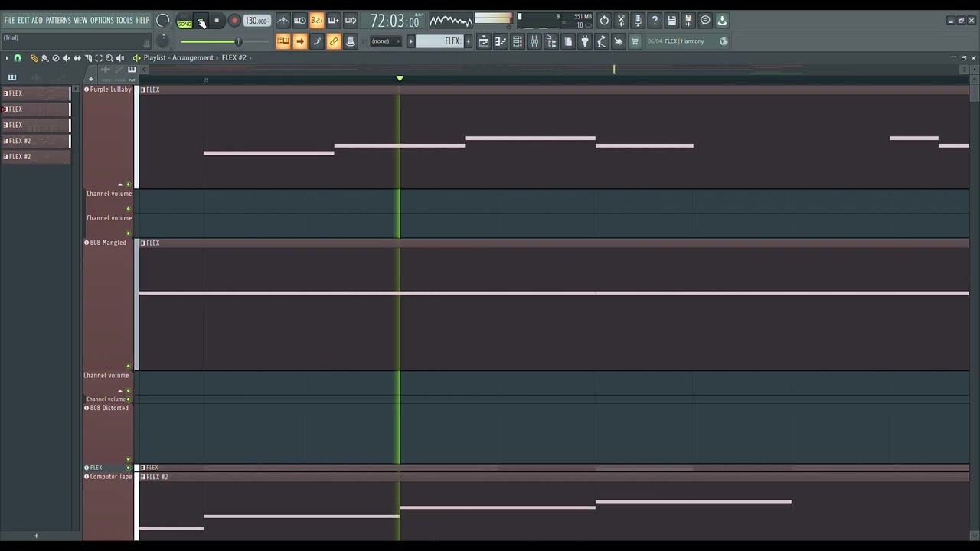Toggle typing keyboard to piano
The height and width of the screenshot is (551, 980).
(x=283, y=41)
